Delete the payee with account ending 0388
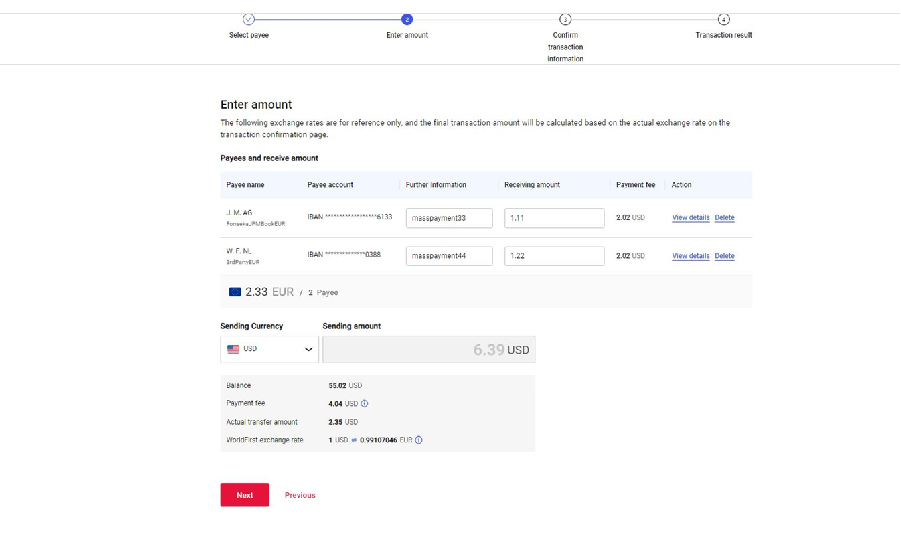This screenshot has width=901, height=537. tap(724, 256)
